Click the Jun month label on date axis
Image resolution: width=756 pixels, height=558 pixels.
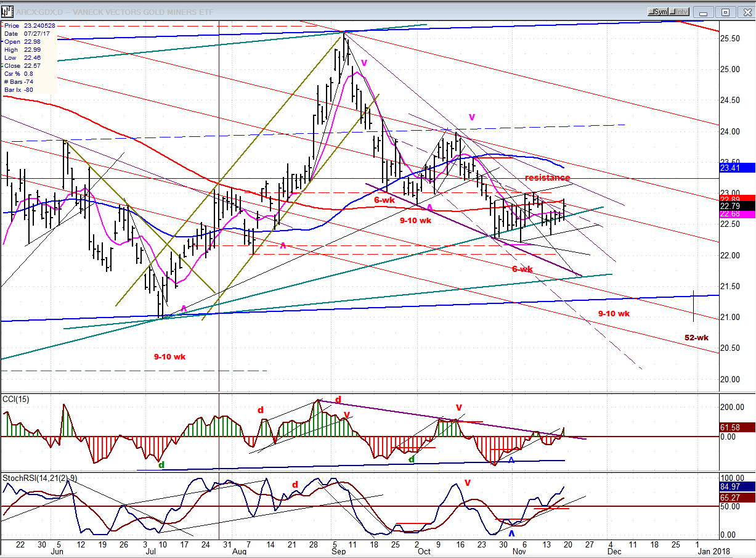tap(57, 552)
